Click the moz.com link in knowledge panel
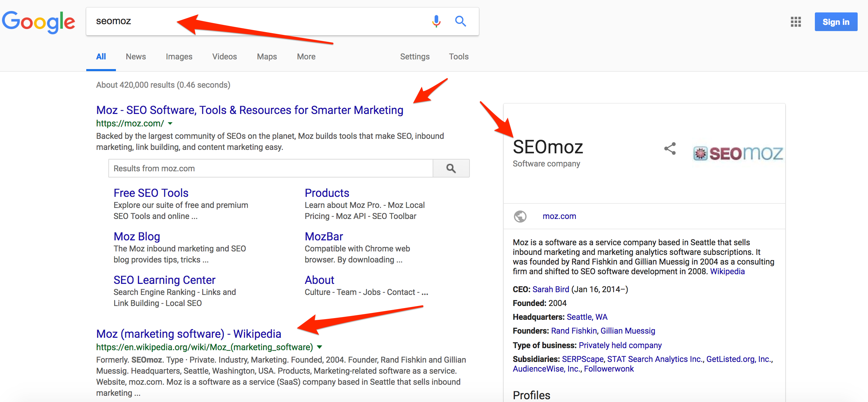Image resolution: width=868 pixels, height=402 pixels. tap(559, 217)
